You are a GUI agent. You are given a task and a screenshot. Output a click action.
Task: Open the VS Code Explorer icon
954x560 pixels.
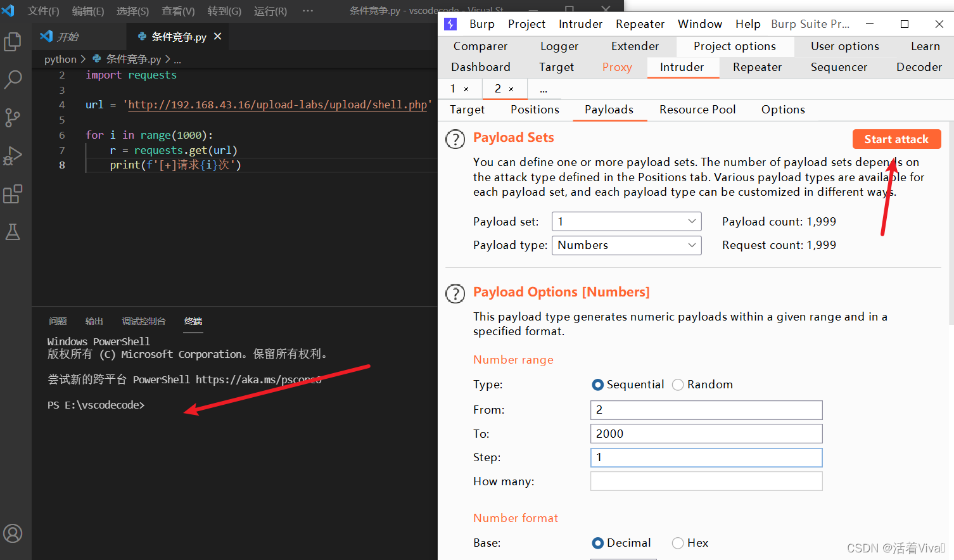click(13, 42)
